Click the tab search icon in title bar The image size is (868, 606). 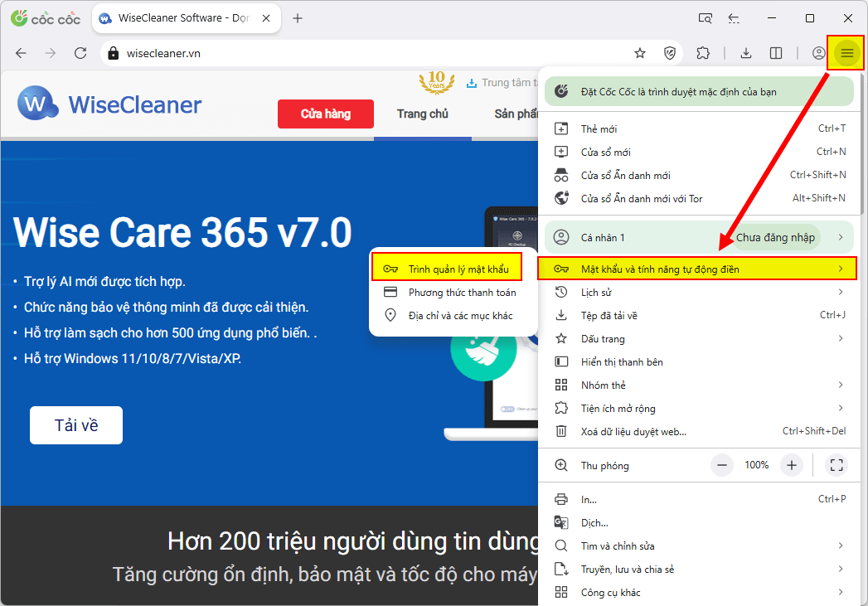[706, 18]
